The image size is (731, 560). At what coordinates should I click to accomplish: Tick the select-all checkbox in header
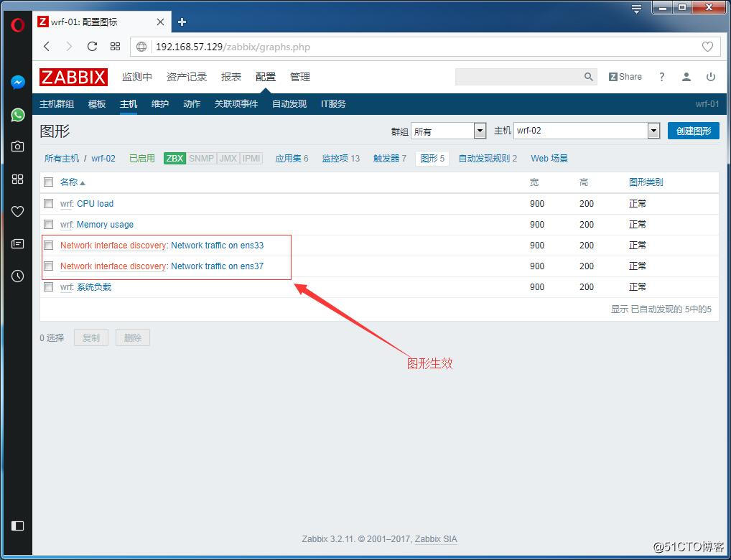(x=49, y=182)
